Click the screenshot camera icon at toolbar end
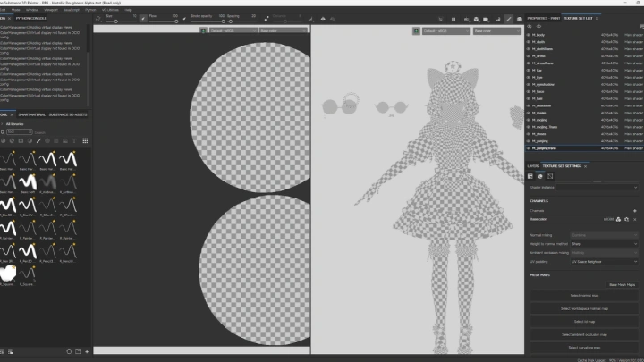The height and width of the screenshot is (362, 644). [519, 19]
